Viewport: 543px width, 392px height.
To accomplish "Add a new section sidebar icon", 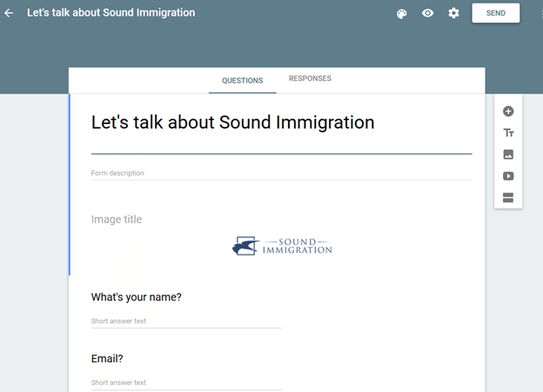I will [x=508, y=197].
